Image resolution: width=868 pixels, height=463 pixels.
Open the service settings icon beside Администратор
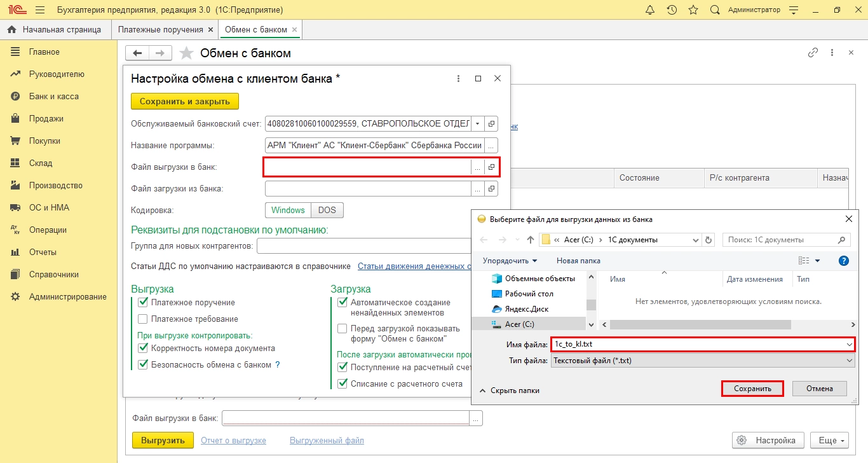[793, 10]
